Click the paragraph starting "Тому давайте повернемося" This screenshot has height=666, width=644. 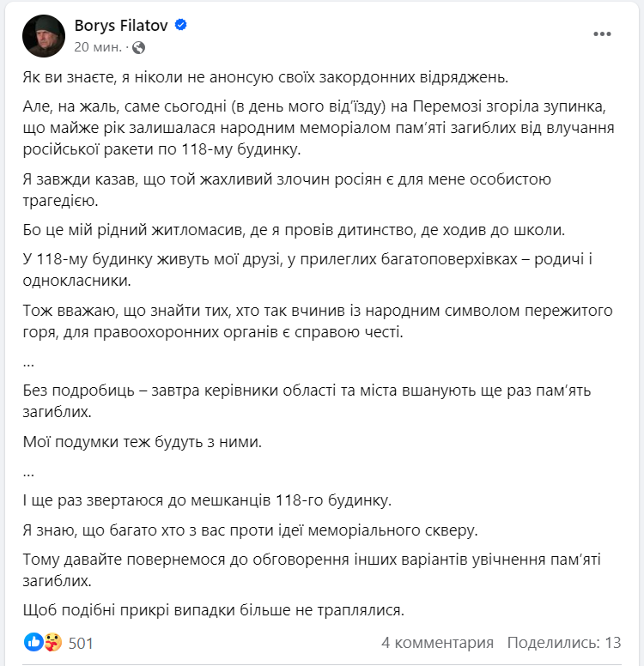tap(313, 569)
